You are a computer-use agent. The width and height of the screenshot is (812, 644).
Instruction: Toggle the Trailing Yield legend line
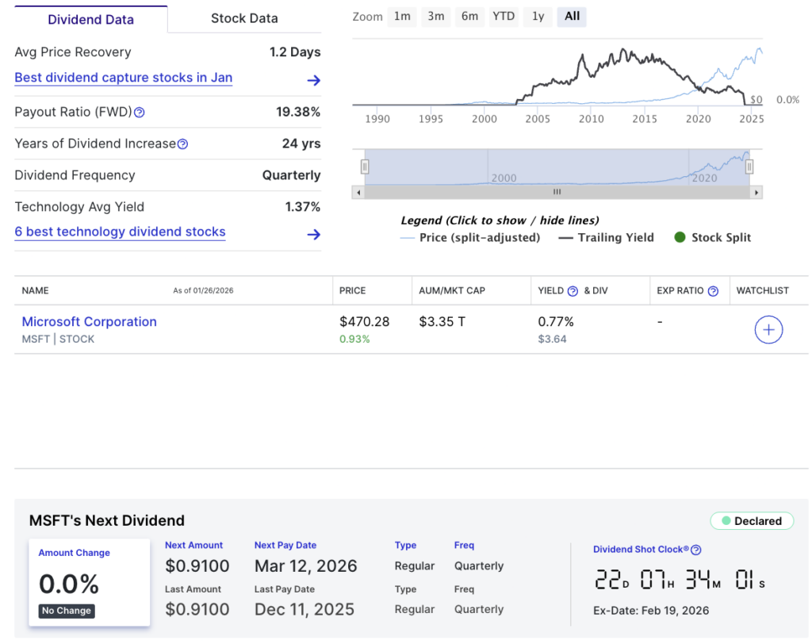[607, 237]
